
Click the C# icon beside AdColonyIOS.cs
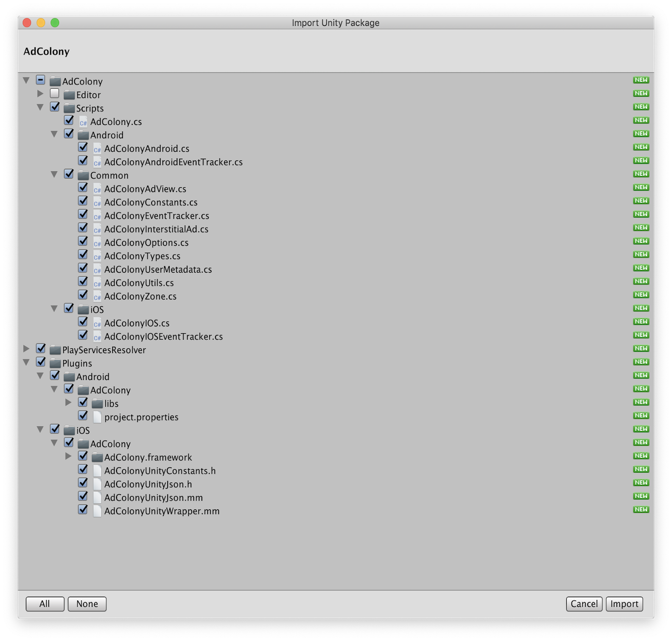[98, 323]
